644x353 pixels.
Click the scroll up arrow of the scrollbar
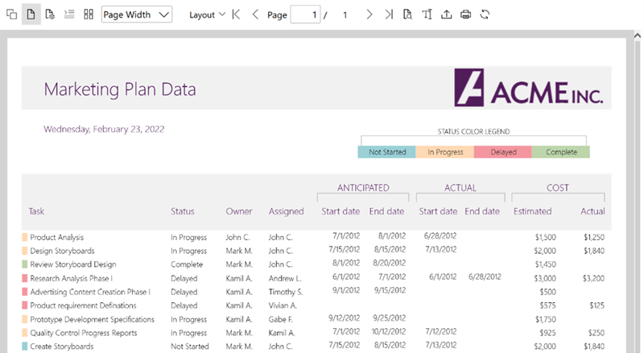point(637,35)
